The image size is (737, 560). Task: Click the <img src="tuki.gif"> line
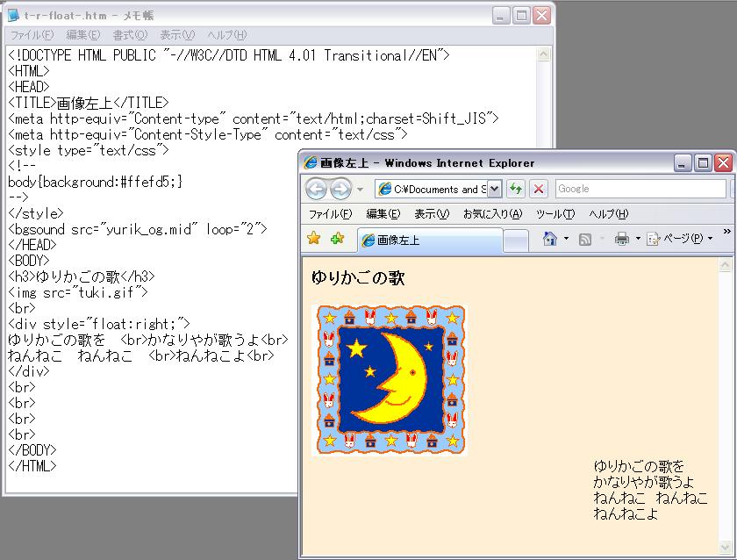click(78, 292)
